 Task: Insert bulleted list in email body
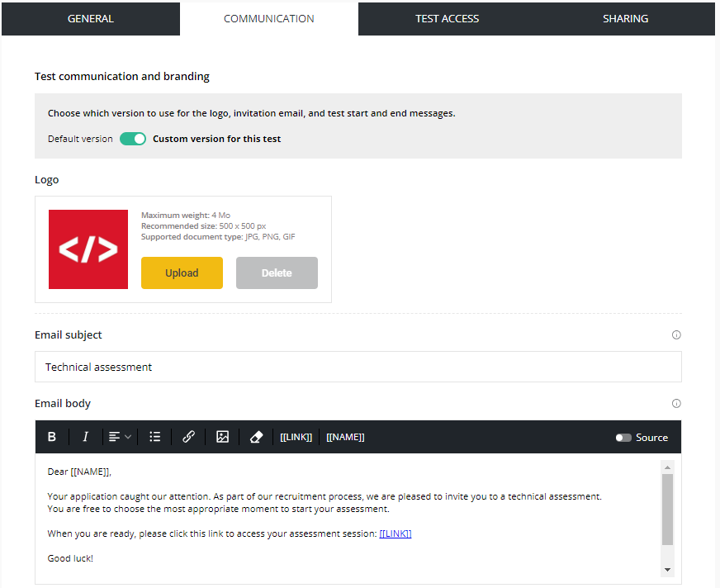click(154, 437)
